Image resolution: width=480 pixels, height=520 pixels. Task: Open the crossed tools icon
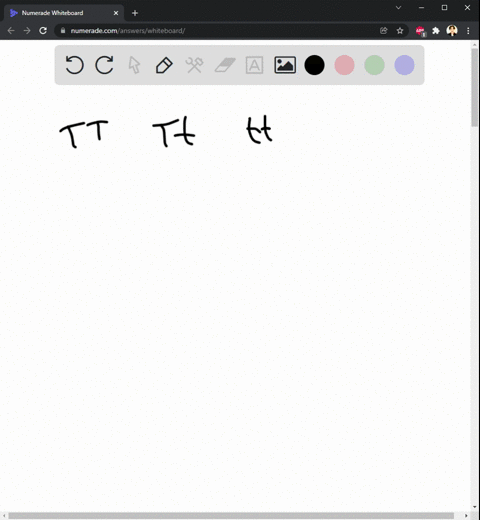click(194, 65)
